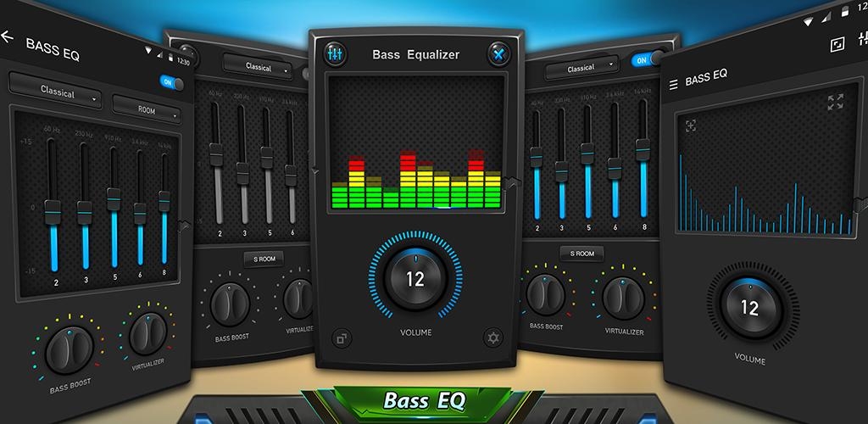This screenshot has width=868, height=424.
Task: Open settings gear in Bass Equalizer panel
Action: 492,338
